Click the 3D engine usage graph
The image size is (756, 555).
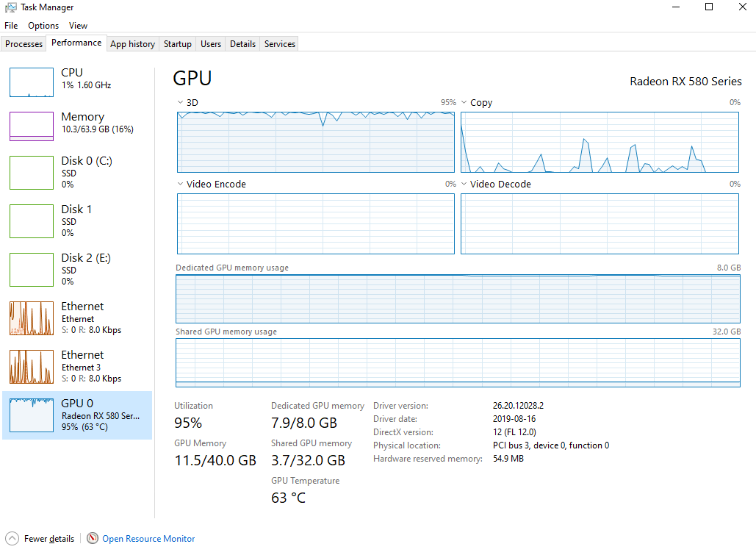tap(316, 142)
